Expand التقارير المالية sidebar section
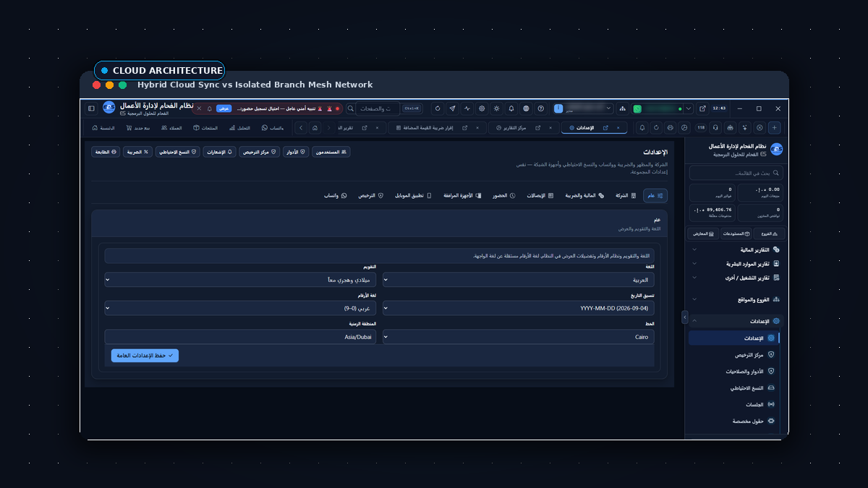868x488 pixels. (734, 249)
